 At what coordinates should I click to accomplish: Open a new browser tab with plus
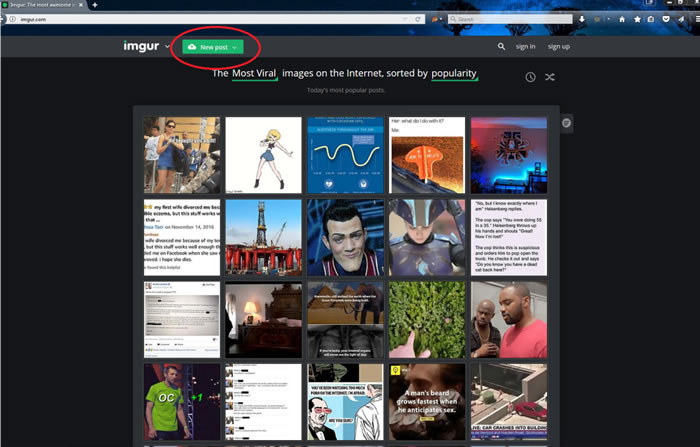pos(95,5)
